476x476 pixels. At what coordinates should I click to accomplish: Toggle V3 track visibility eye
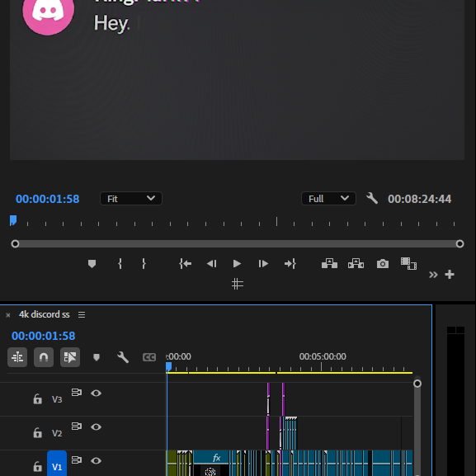[x=96, y=394]
